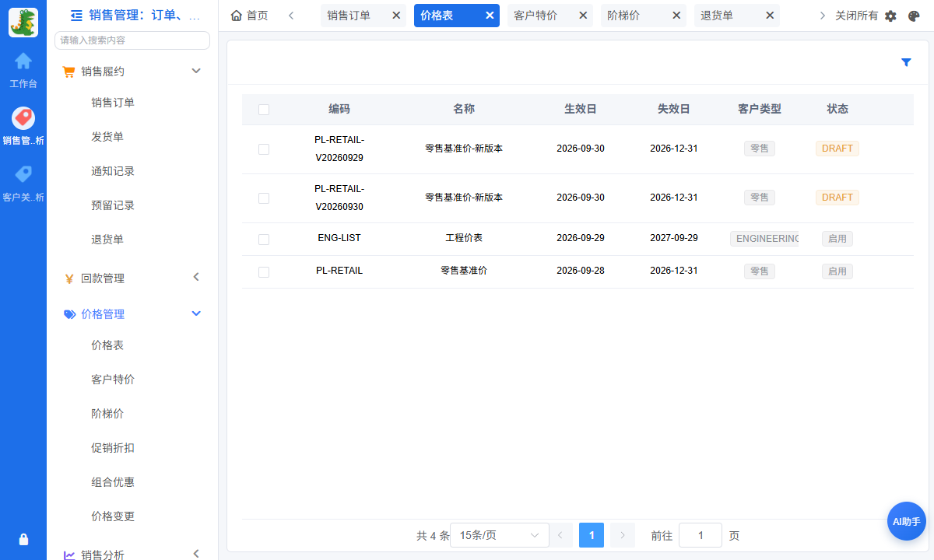Click the go-to page number input
Image resolution: width=934 pixels, height=560 pixels.
pos(700,535)
